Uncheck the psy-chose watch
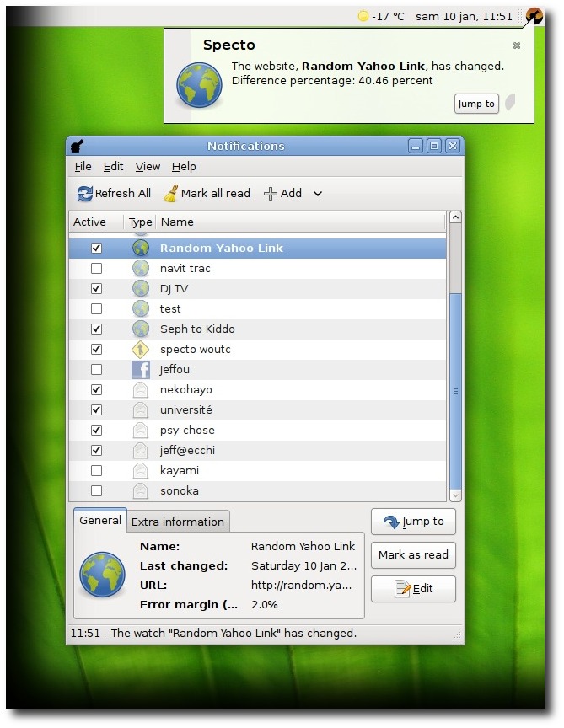This screenshot has height=728, width=564. 97,430
